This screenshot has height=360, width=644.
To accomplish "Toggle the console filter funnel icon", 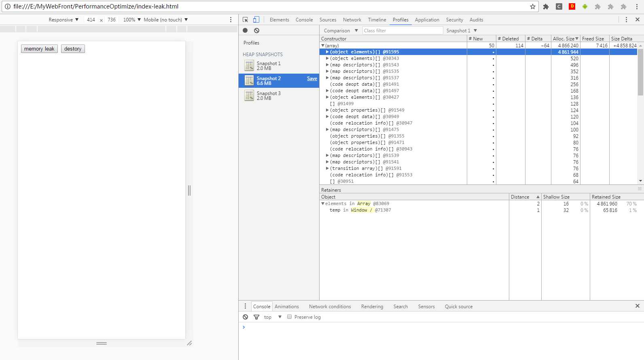I will (256, 317).
